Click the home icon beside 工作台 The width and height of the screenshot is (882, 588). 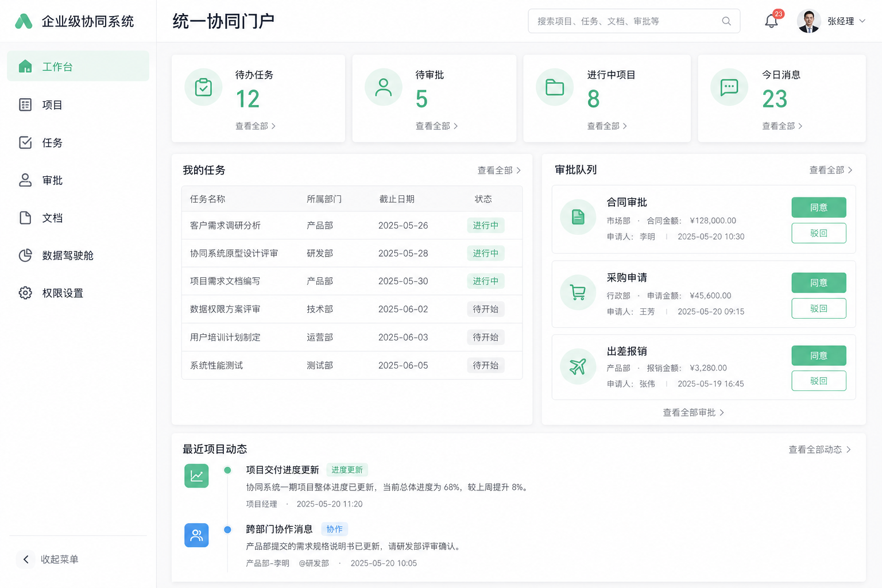(x=25, y=67)
